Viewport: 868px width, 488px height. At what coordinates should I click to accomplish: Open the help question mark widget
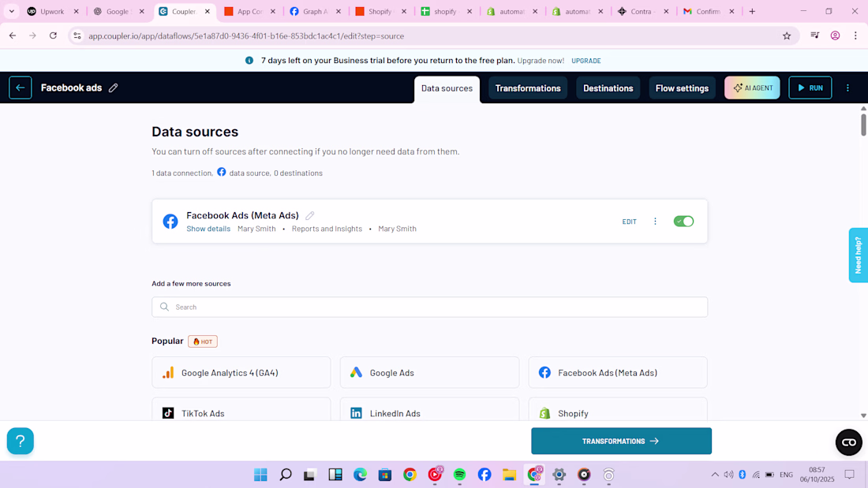(21, 441)
